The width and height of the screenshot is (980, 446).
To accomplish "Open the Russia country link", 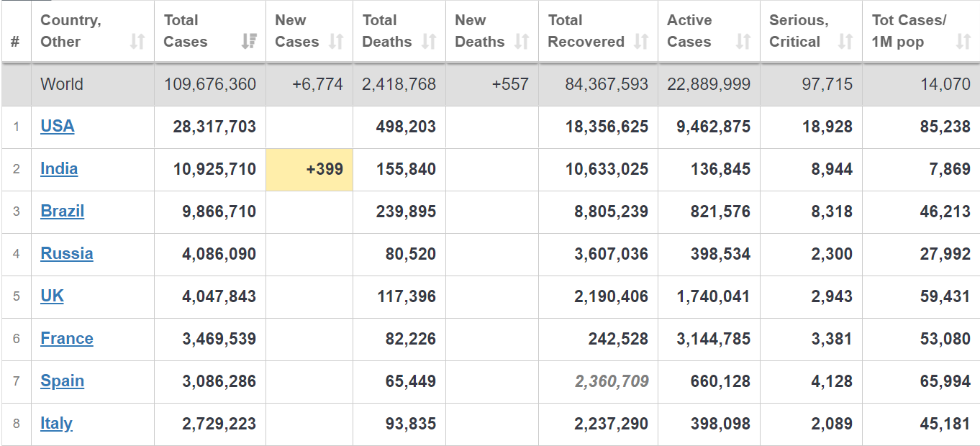I will pos(67,254).
